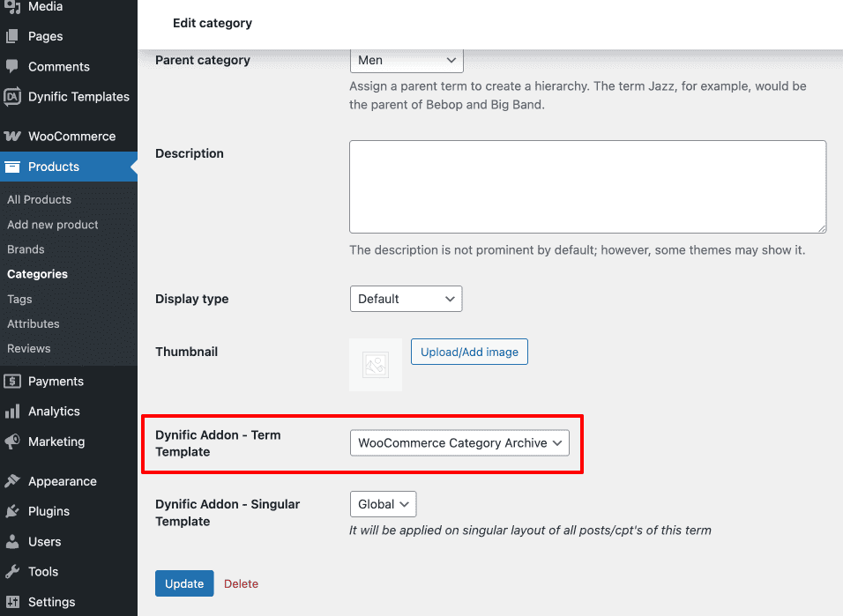The width and height of the screenshot is (843, 616).
Task: Open Brands submenu item
Action: (x=26, y=249)
